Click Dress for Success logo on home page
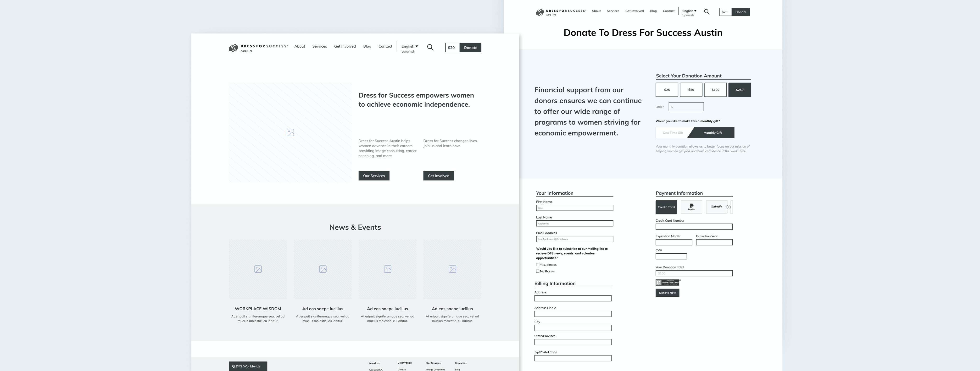This screenshot has height=371, width=980. [258, 48]
